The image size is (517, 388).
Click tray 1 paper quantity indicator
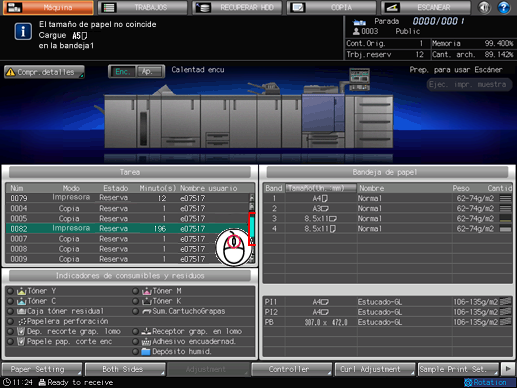click(505, 198)
